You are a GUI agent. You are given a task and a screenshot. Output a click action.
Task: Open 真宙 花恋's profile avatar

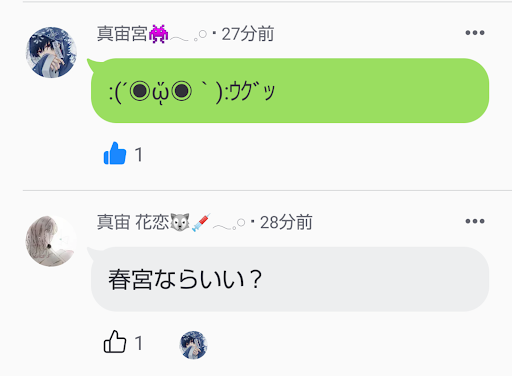51,241
